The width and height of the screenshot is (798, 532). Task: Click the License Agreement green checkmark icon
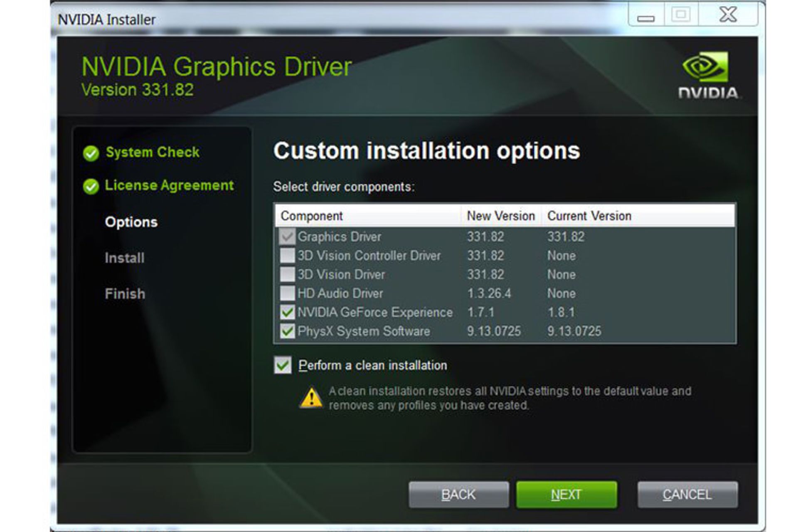[x=91, y=187]
